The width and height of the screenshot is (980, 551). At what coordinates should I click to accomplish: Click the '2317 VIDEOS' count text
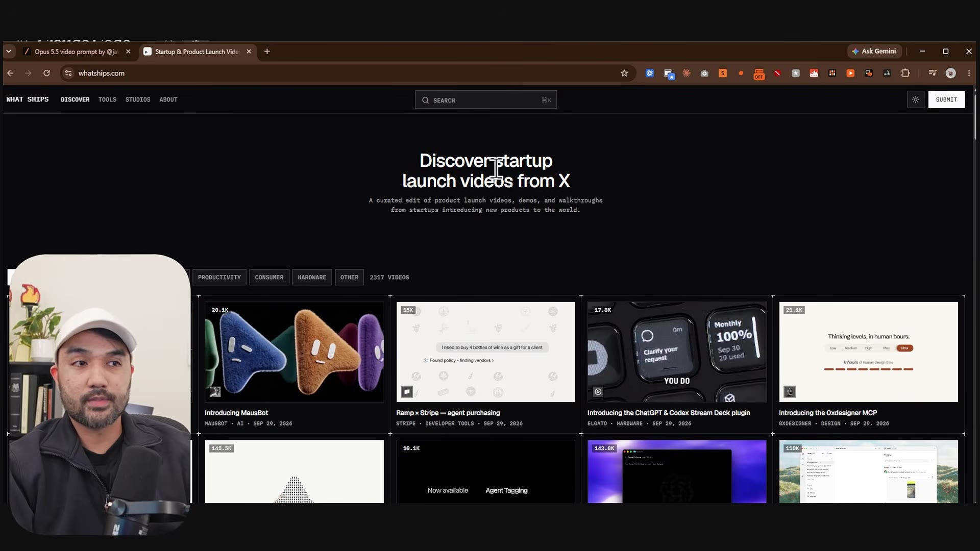pos(389,278)
